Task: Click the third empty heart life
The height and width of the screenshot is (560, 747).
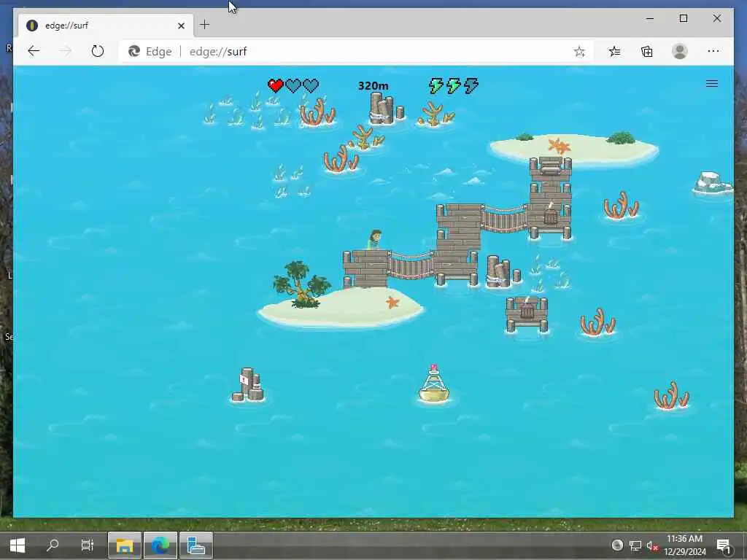Action: (311, 86)
